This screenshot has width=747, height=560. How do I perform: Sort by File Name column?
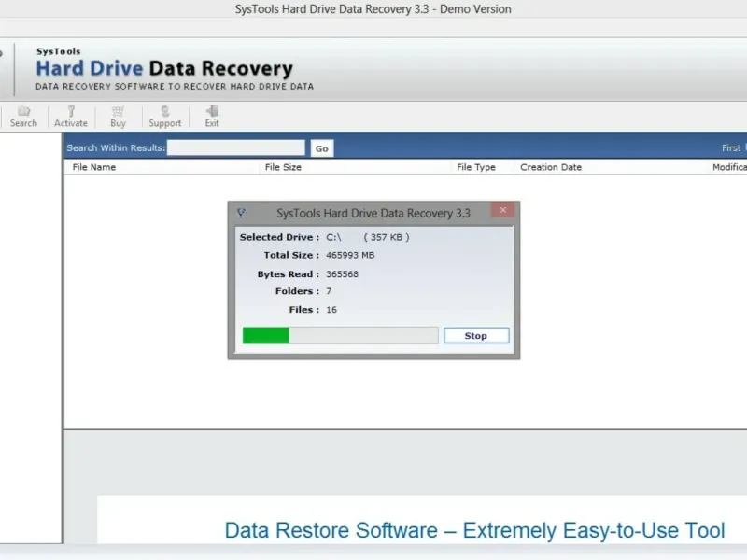point(94,167)
